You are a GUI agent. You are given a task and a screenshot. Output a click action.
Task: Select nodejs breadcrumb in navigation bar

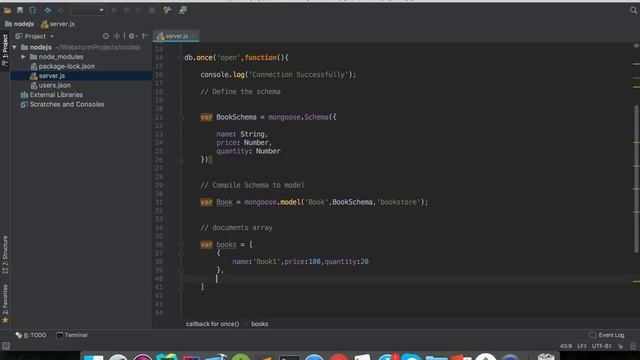(20, 24)
